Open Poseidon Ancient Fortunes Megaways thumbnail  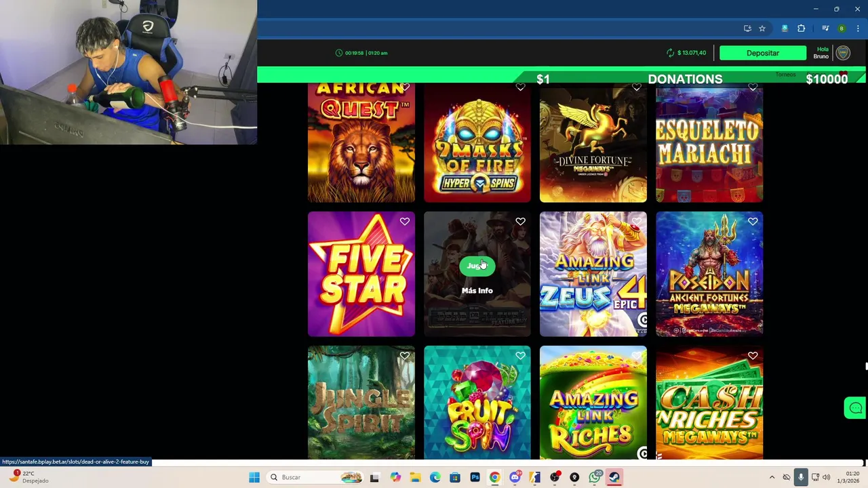(709, 274)
